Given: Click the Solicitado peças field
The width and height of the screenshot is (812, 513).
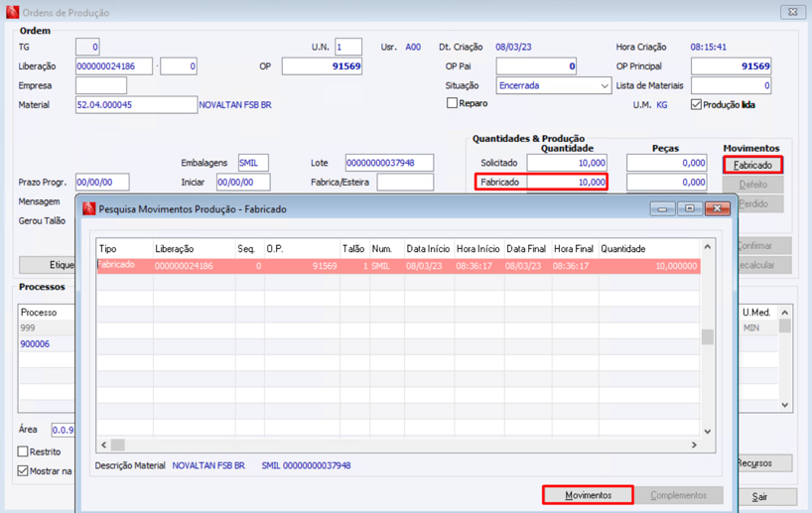Looking at the screenshot, I should (666, 163).
